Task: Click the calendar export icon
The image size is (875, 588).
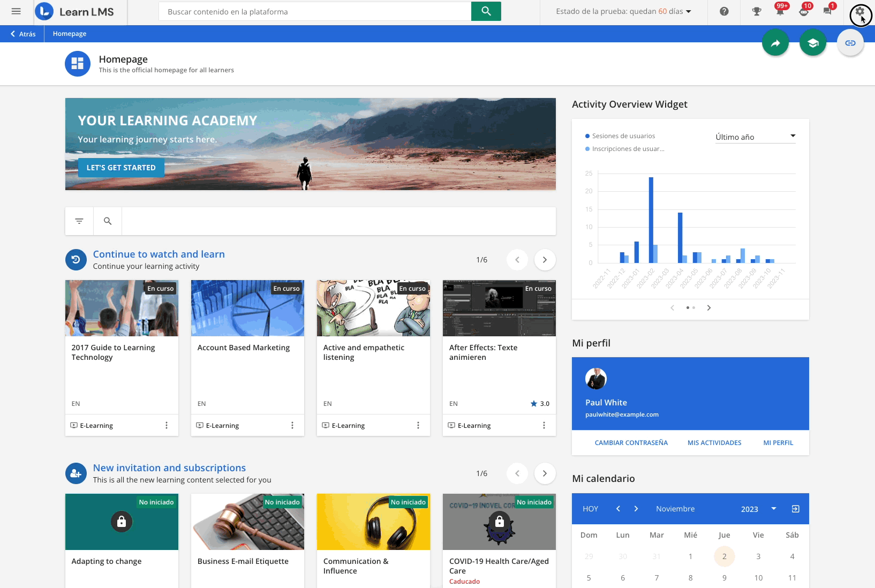Action: [796, 509]
